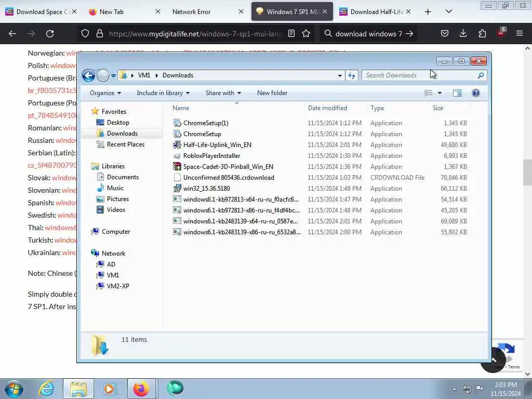Click the blue Help icon in Explorer
The height and width of the screenshot is (399, 532).
476,93
